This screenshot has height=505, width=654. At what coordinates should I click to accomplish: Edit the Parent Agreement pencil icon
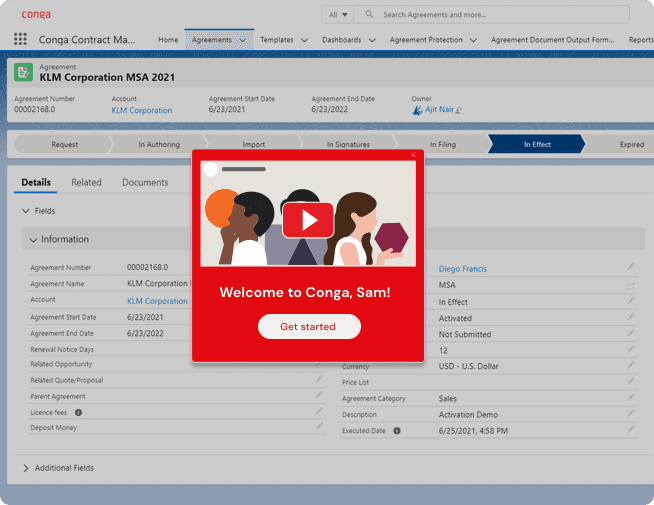[x=319, y=395]
